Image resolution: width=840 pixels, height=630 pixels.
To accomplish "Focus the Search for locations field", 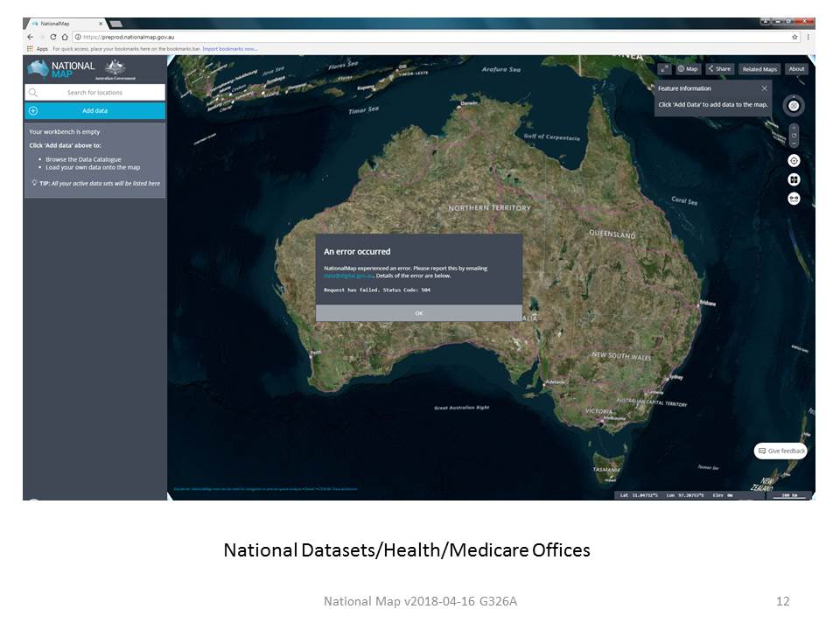I will pos(94,93).
